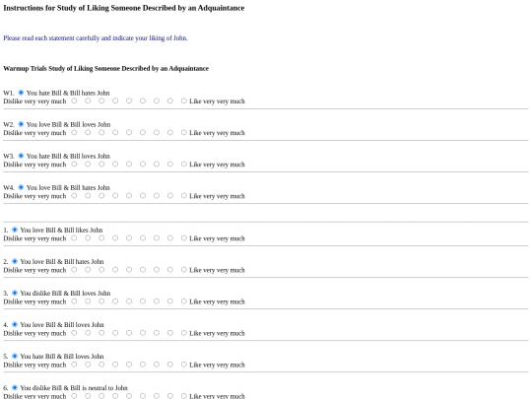This screenshot has height=399, width=532.
Task: Choose item 4 radio nearest 'Dislike very very much'
Action: click(74, 333)
